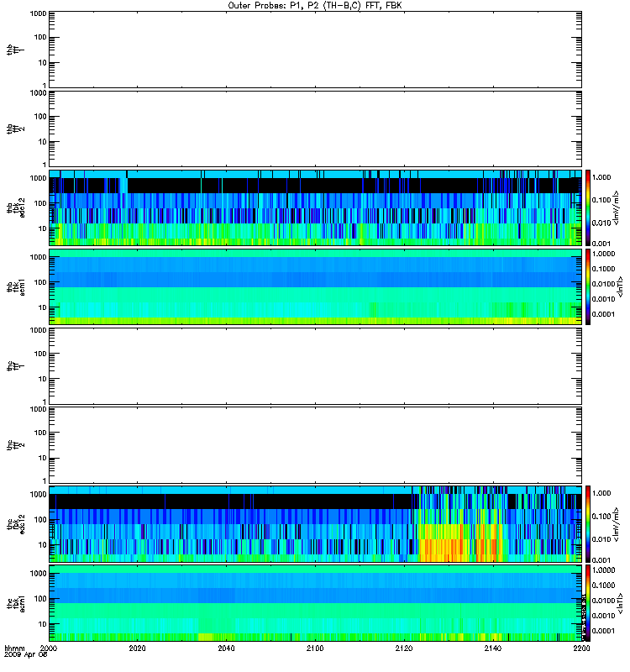Click inside the thb fbk scm1 spectrogram
Screen dimensions: 630x672
point(315,287)
